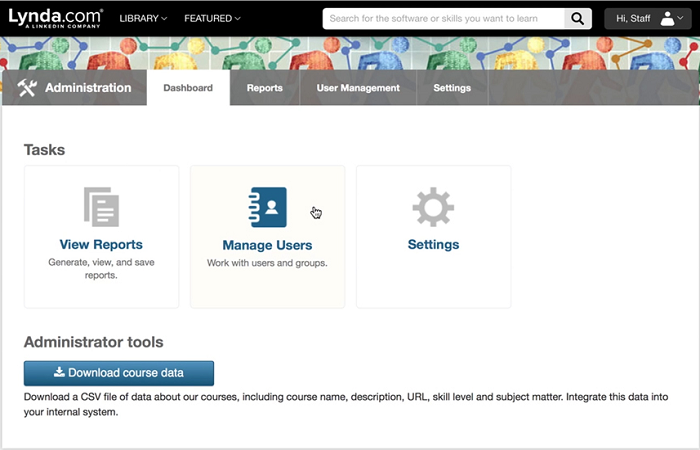Open the View Reports documents icon

tap(101, 207)
